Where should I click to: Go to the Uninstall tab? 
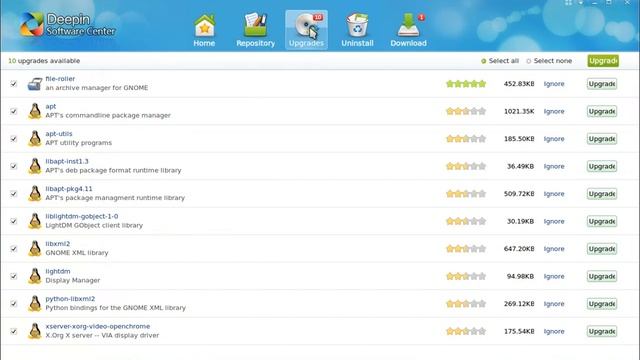(x=357, y=30)
